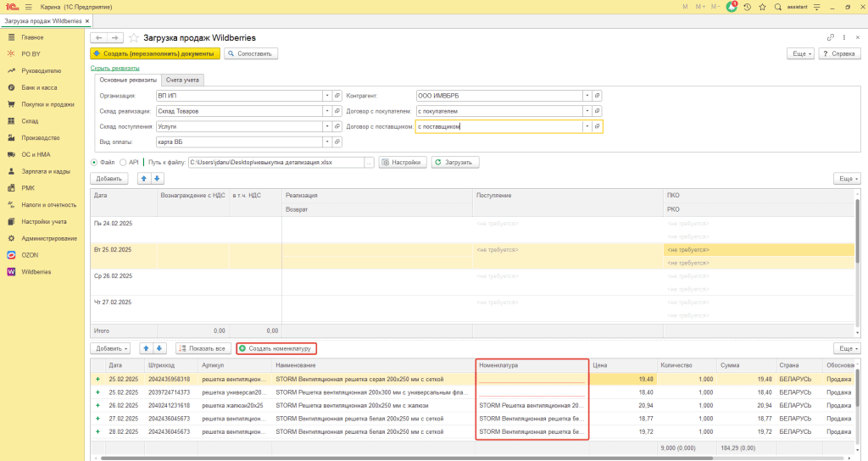Open OZON section in sidebar
The image size is (868, 461).
[30, 255]
